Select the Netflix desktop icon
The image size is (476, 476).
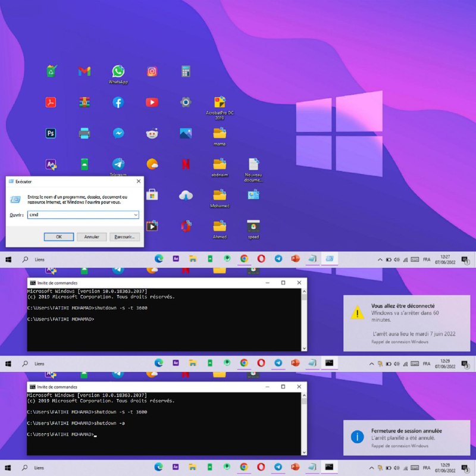coord(186,164)
